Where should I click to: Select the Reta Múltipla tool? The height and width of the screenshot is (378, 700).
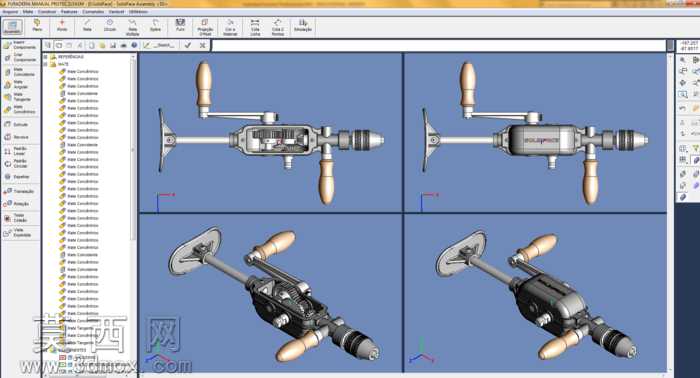tap(132, 27)
